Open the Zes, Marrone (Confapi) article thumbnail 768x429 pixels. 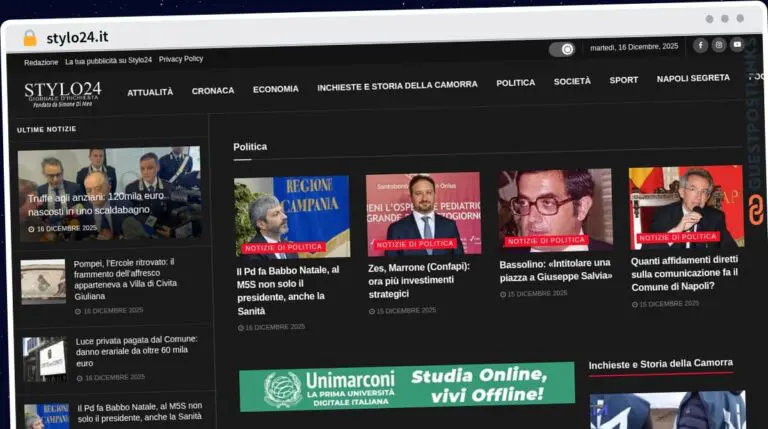(x=423, y=213)
